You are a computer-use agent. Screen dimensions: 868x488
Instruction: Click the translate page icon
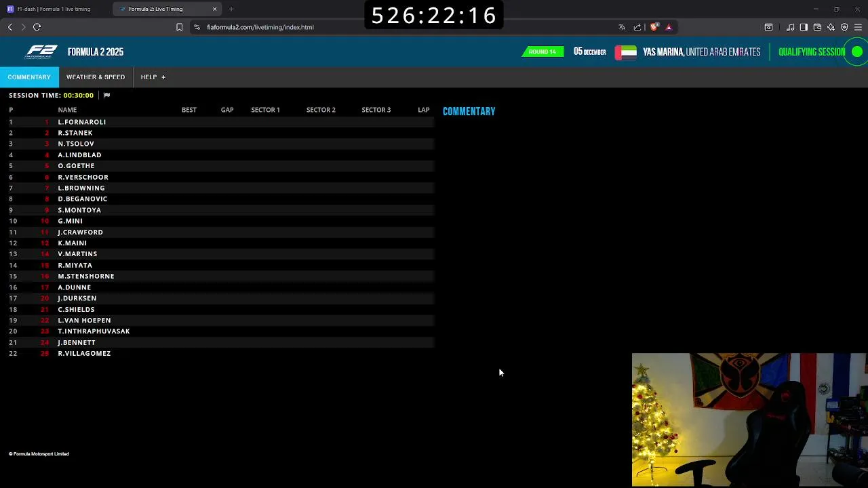tap(621, 27)
